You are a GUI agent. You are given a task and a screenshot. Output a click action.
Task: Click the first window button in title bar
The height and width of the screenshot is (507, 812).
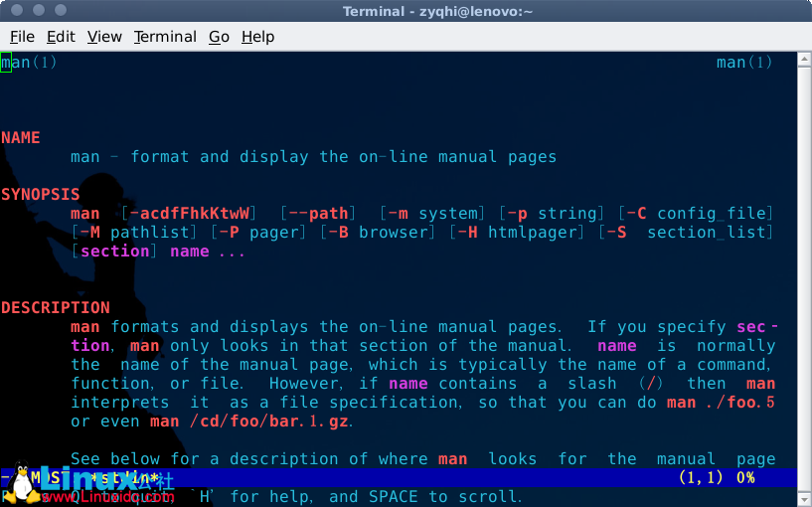click(x=17, y=11)
